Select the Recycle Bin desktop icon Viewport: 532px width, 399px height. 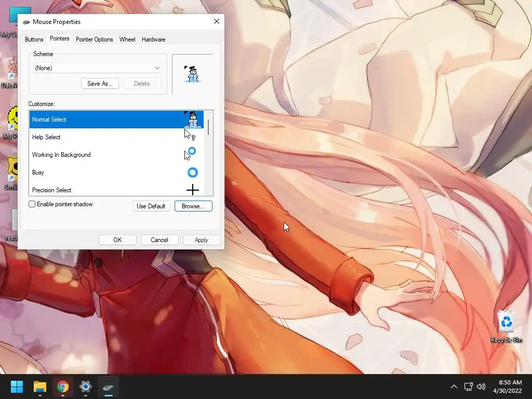click(506, 326)
